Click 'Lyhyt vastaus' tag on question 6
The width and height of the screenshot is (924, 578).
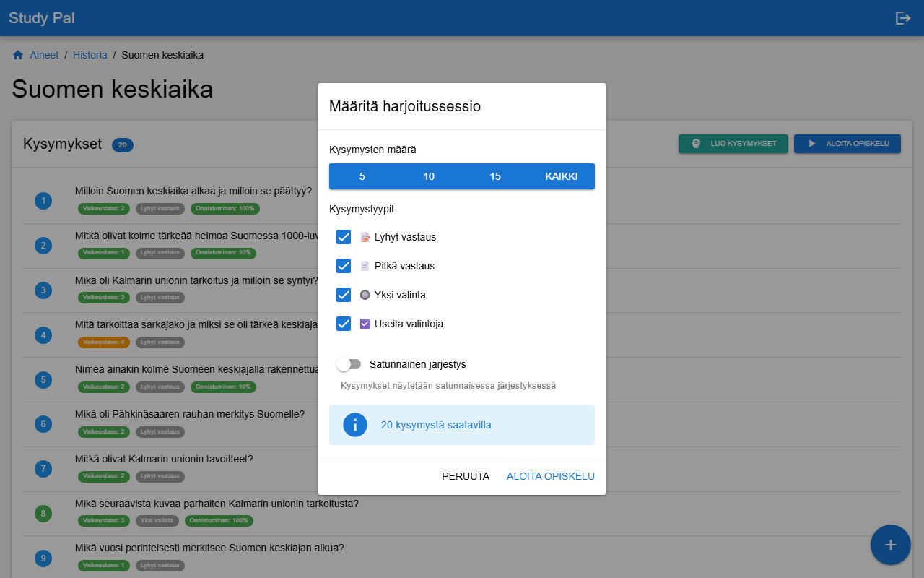[160, 431]
